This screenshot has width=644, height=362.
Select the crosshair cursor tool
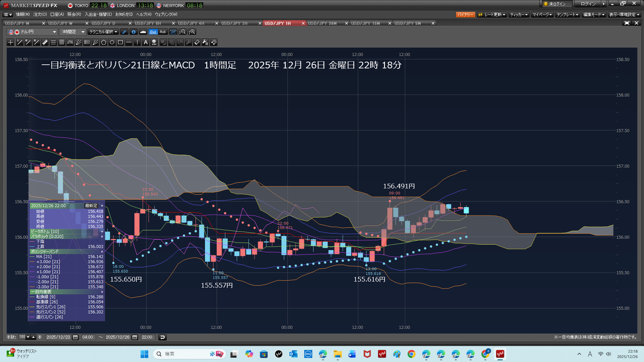11,42
